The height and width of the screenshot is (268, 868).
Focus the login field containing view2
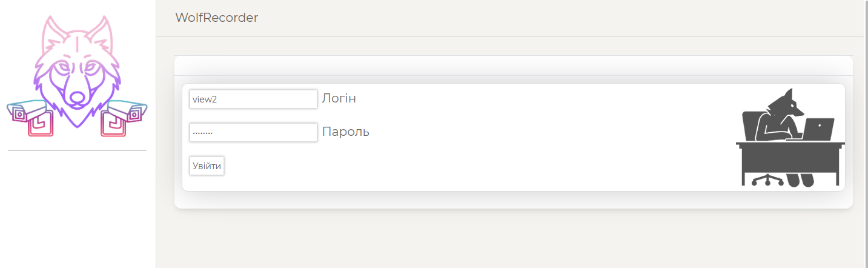[253, 99]
